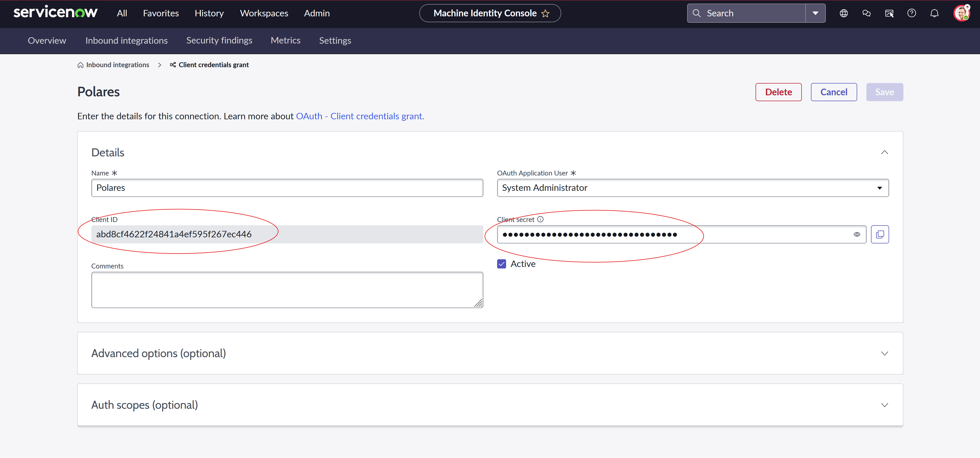
Task: Click the home breadcrumb icon
Action: point(80,65)
